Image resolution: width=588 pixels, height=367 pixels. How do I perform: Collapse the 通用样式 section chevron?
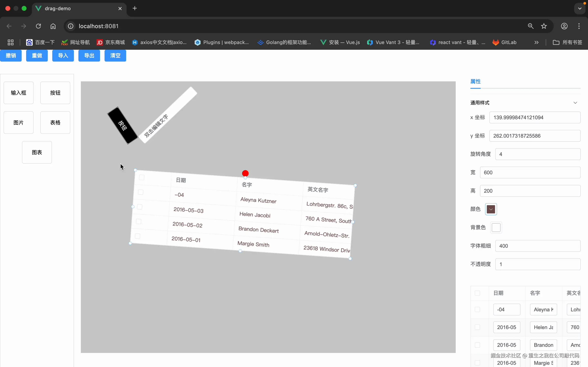point(575,103)
